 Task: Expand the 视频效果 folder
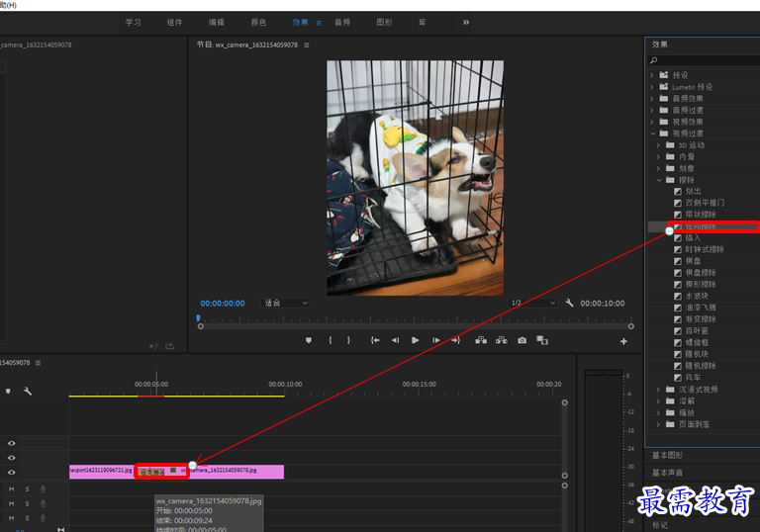coord(652,122)
